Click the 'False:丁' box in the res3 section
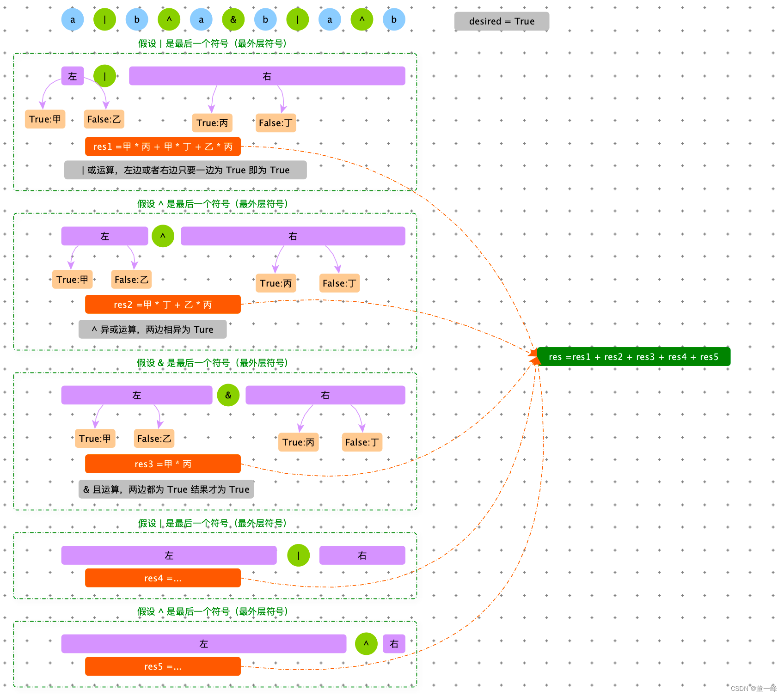 coord(362,442)
